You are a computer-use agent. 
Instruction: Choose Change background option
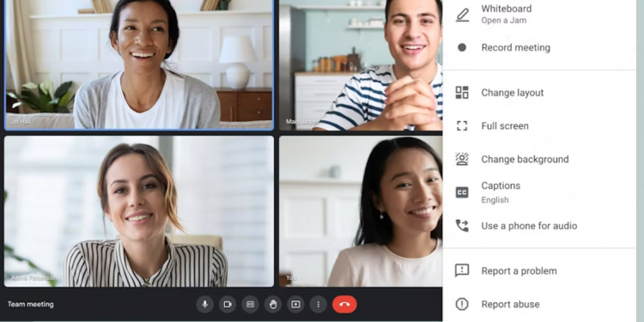point(539,159)
